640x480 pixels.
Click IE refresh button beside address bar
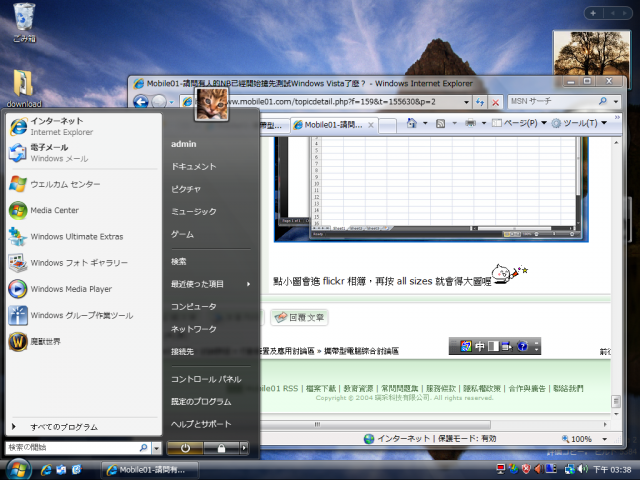[480, 102]
